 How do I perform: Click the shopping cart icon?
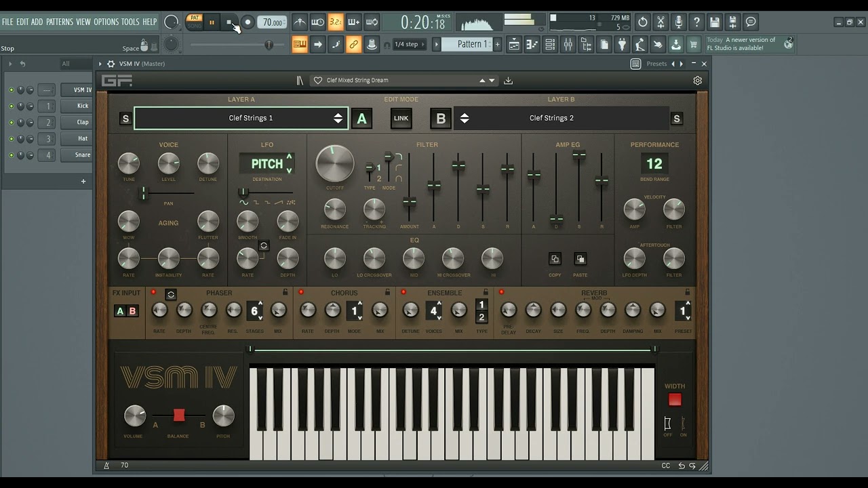(x=693, y=45)
